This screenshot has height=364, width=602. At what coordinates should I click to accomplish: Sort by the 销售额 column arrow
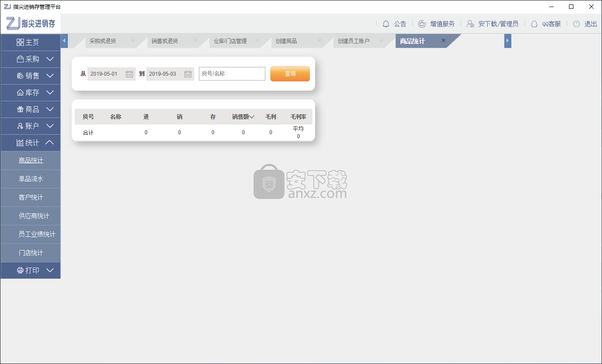pyautogui.click(x=252, y=117)
